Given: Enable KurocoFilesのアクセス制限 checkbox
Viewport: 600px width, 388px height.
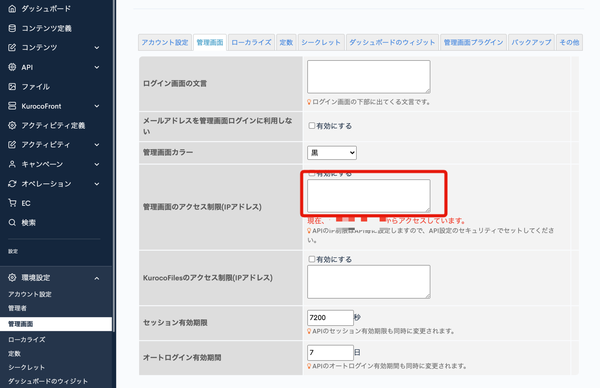Looking at the screenshot, I should coord(312,259).
